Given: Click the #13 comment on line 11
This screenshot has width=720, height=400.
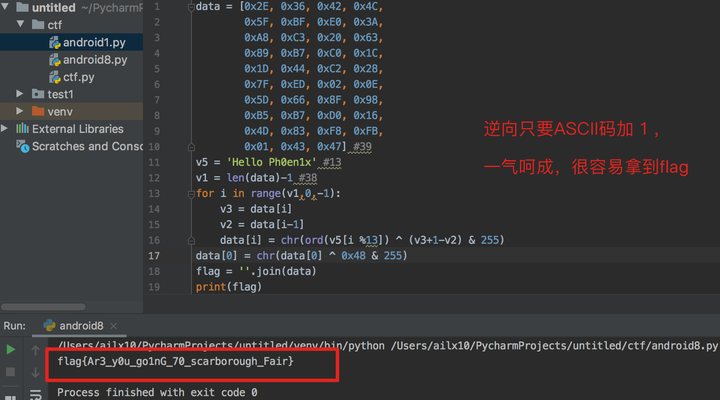Looking at the screenshot, I should [x=332, y=162].
